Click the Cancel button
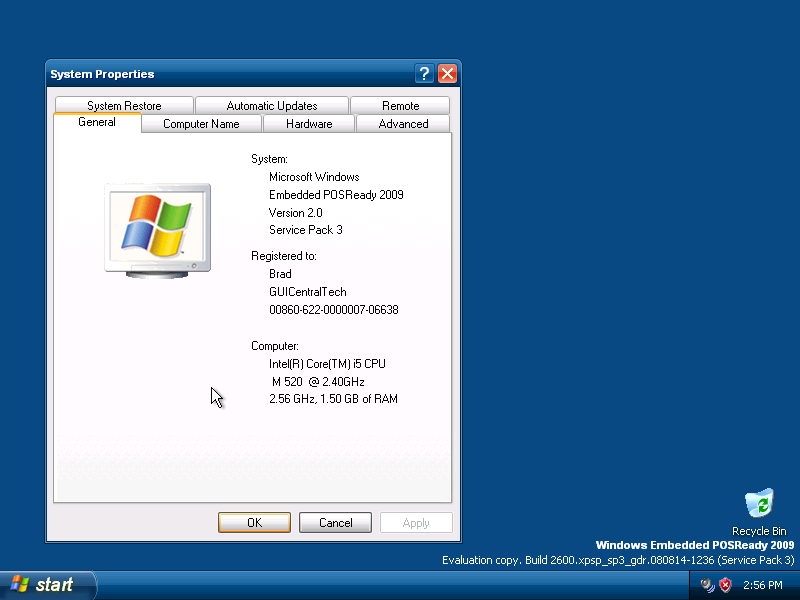The height and width of the screenshot is (600, 800). (x=335, y=522)
